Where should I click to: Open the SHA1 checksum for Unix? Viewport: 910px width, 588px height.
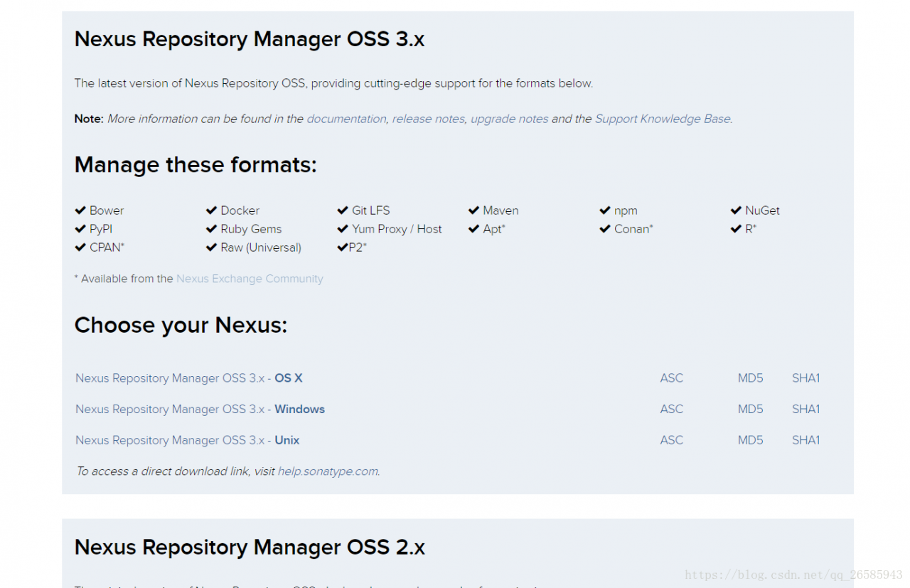point(805,440)
